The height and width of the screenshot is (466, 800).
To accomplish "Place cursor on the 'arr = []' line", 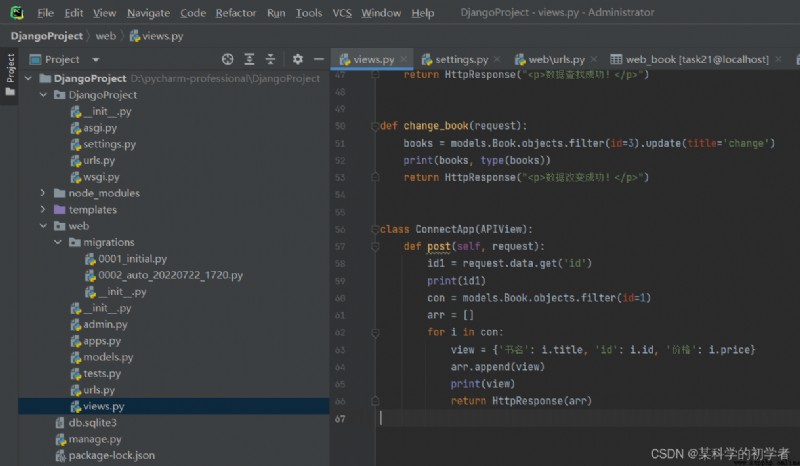I will (451, 315).
